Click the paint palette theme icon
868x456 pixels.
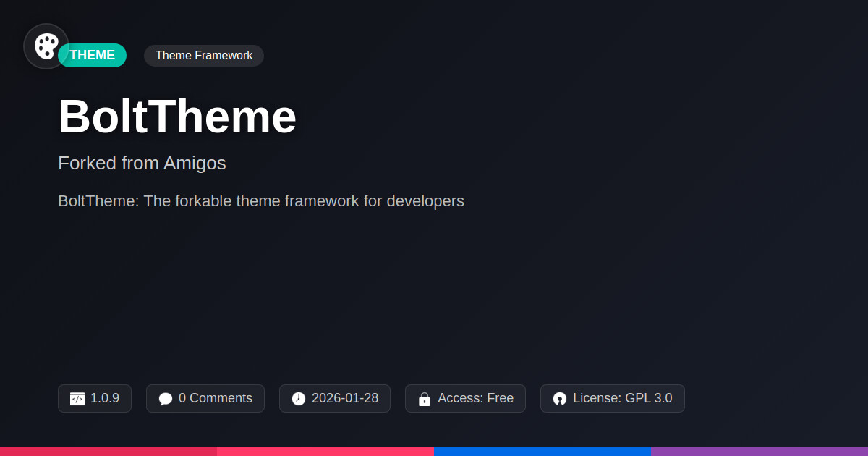coord(46,46)
